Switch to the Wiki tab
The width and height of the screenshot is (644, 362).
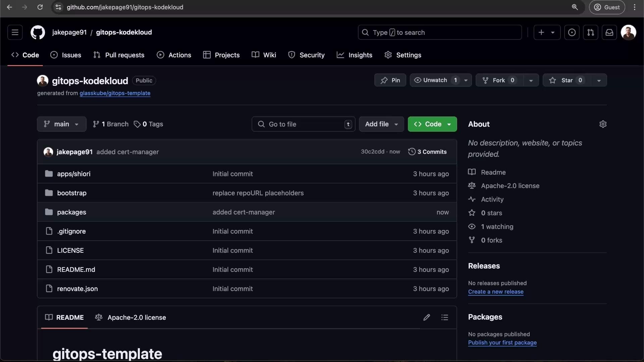[x=264, y=55]
